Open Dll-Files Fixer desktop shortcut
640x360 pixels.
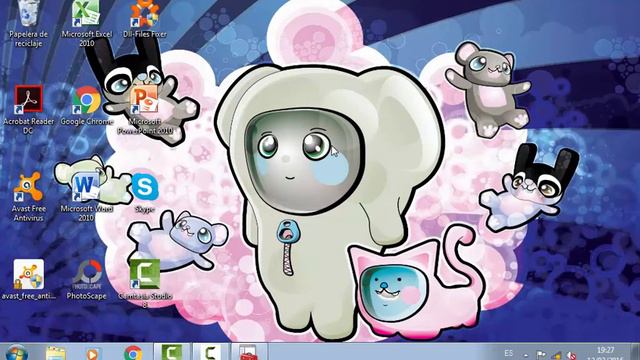(x=144, y=20)
